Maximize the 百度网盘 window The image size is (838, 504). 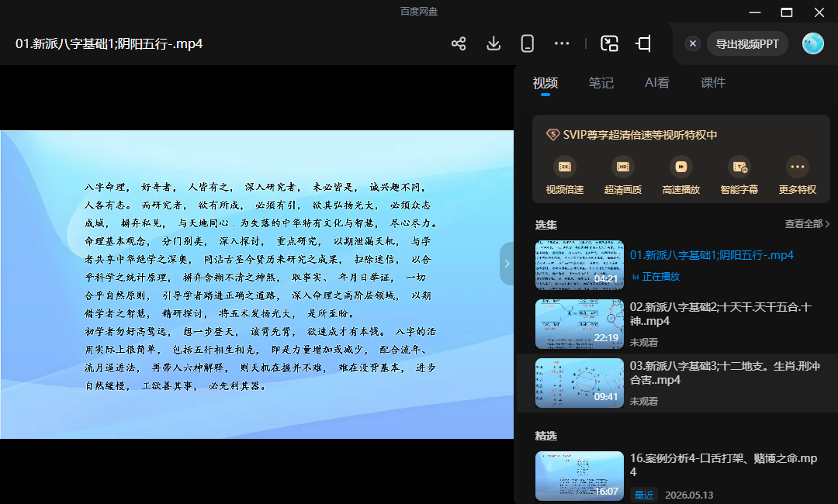click(x=787, y=12)
